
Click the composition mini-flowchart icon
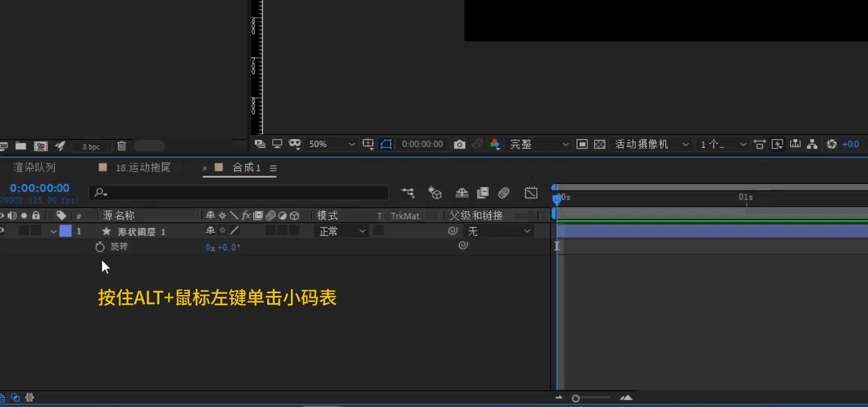(x=408, y=193)
